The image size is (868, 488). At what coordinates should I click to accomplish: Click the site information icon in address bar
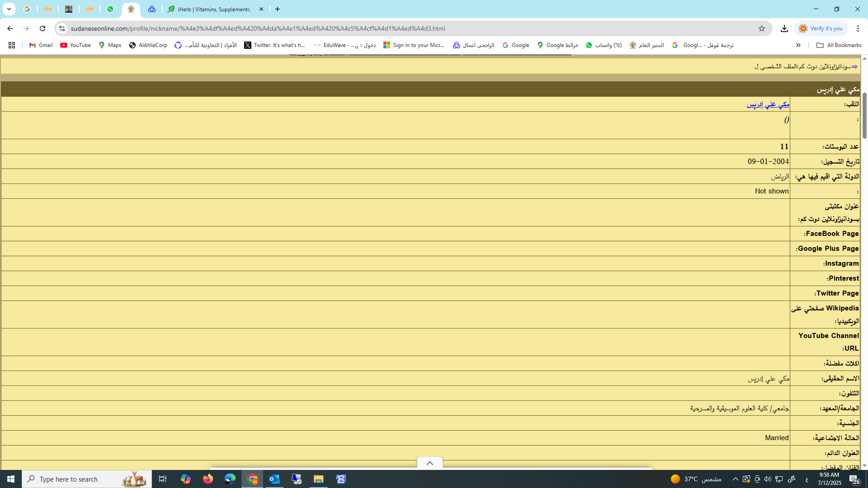(62, 28)
